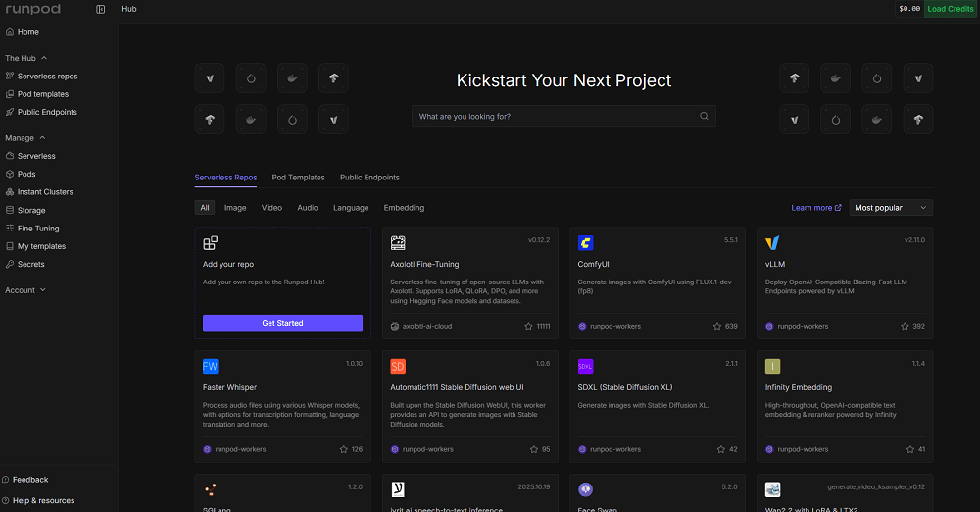Click the search magnifier icon
The image size is (980, 512).
(704, 116)
